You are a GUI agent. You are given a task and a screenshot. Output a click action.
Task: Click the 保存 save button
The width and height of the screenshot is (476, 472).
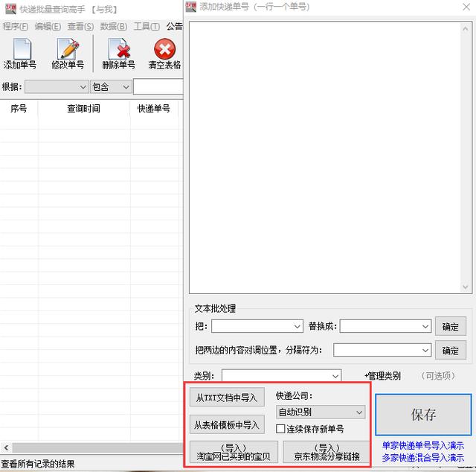click(x=423, y=415)
